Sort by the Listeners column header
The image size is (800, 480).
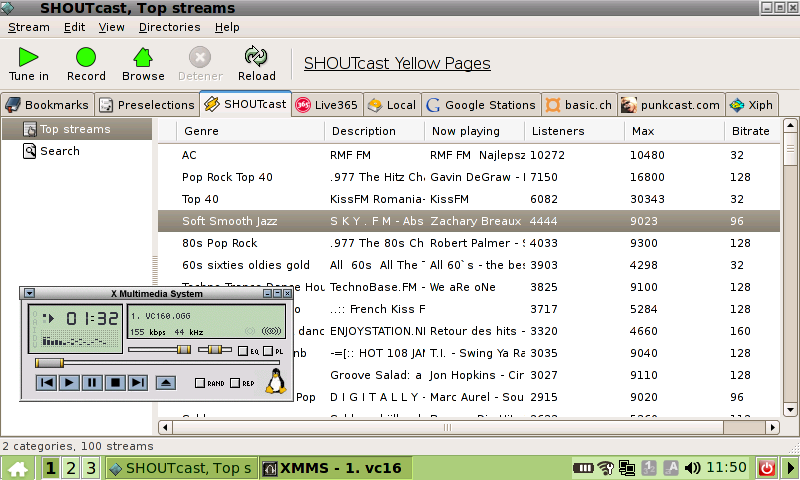tap(574, 131)
